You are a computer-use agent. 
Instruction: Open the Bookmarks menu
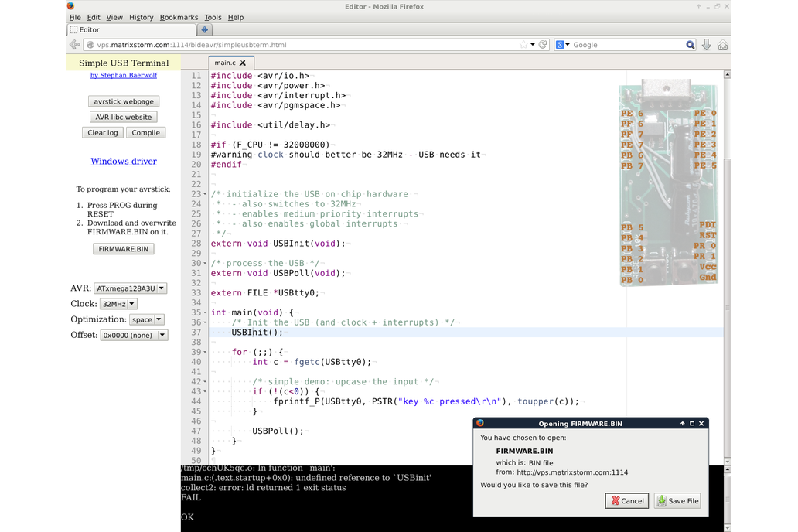click(x=179, y=17)
